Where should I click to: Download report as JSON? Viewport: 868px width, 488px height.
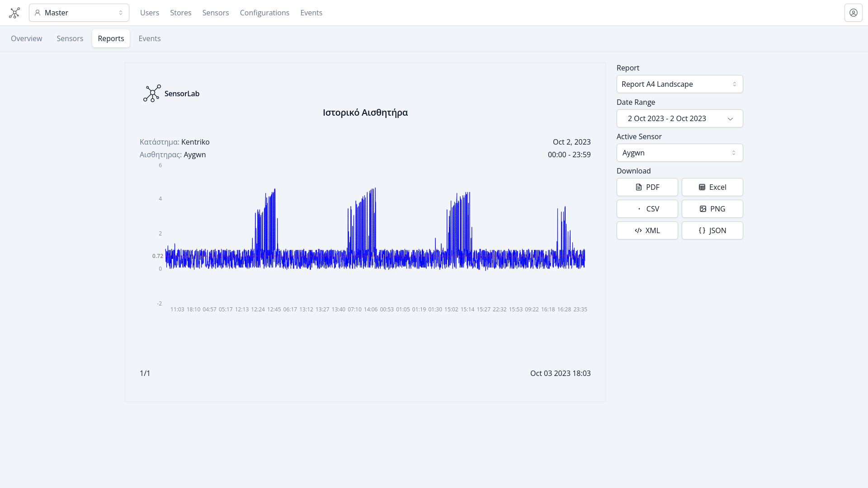pyautogui.click(x=712, y=230)
